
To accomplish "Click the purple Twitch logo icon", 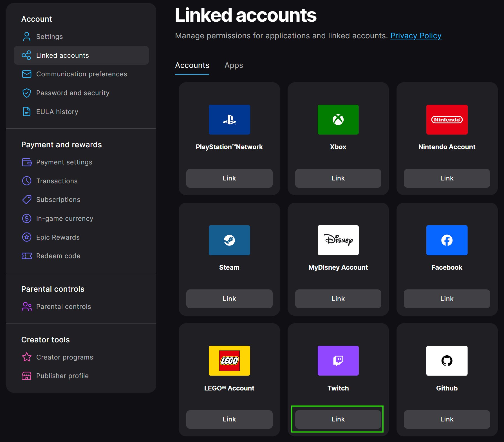I will (x=338, y=361).
